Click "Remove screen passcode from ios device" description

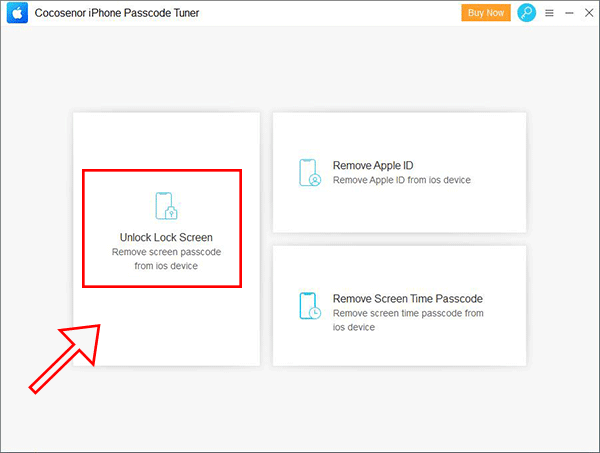click(166, 259)
